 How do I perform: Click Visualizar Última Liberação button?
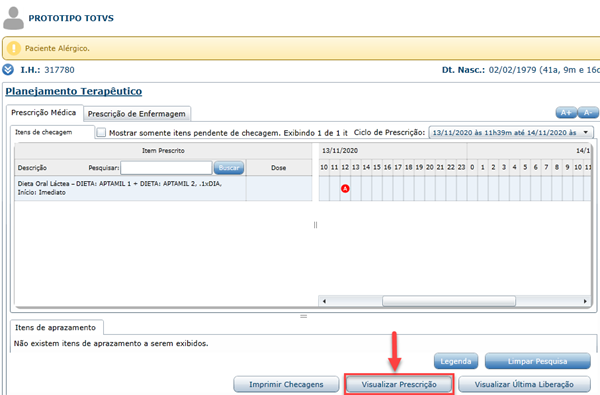click(x=524, y=384)
